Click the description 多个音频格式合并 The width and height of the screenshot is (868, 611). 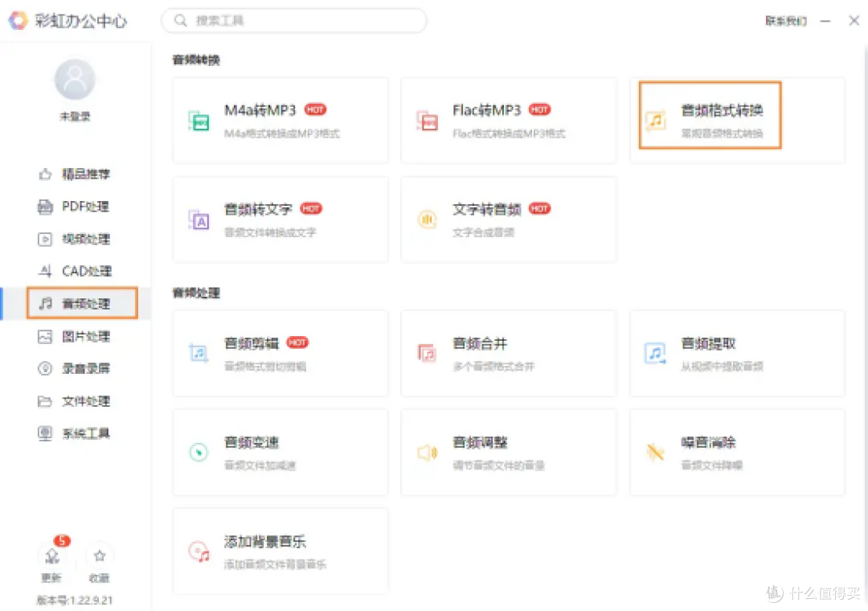click(x=493, y=366)
